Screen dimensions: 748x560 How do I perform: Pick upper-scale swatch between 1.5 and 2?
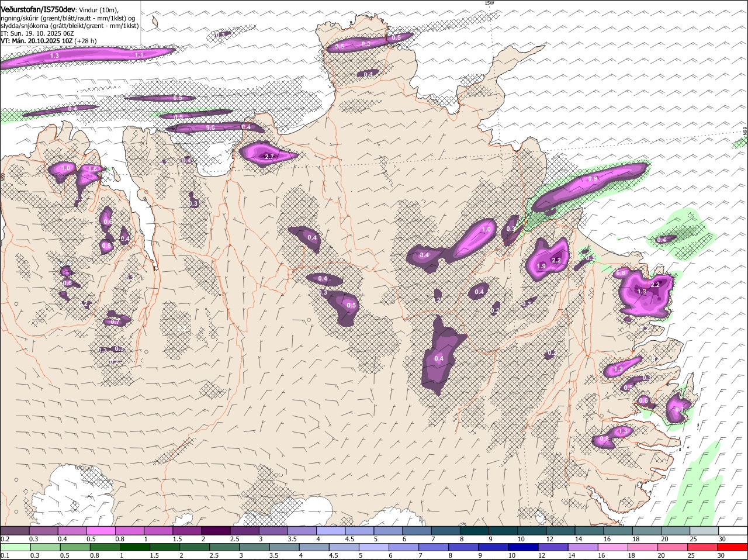187,531
